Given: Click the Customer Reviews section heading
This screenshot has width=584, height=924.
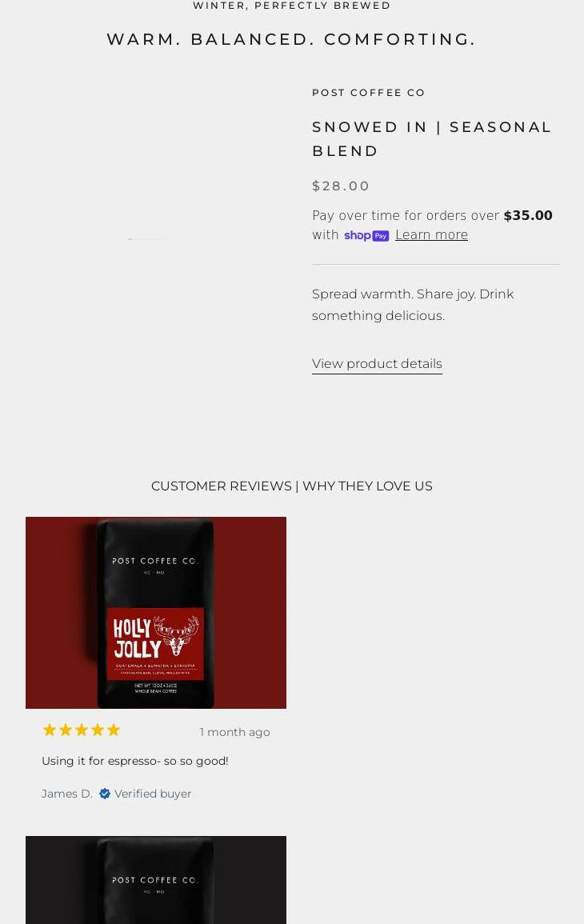Looking at the screenshot, I should [292, 486].
